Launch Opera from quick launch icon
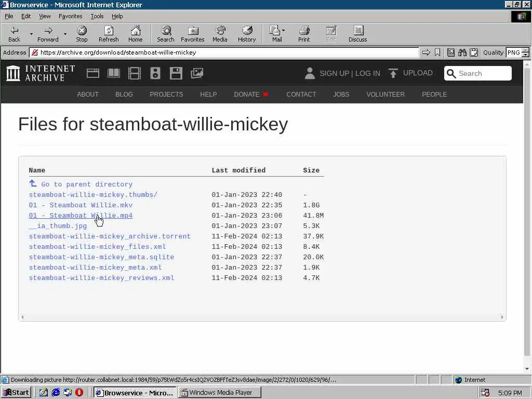The height and width of the screenshot is (399, 532). pos(79,393)
